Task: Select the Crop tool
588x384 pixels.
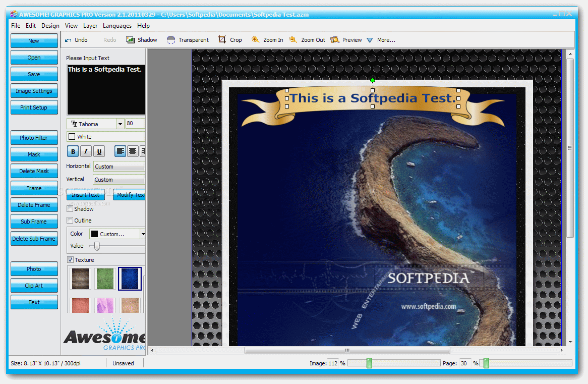Action: [x=230, y=40]
